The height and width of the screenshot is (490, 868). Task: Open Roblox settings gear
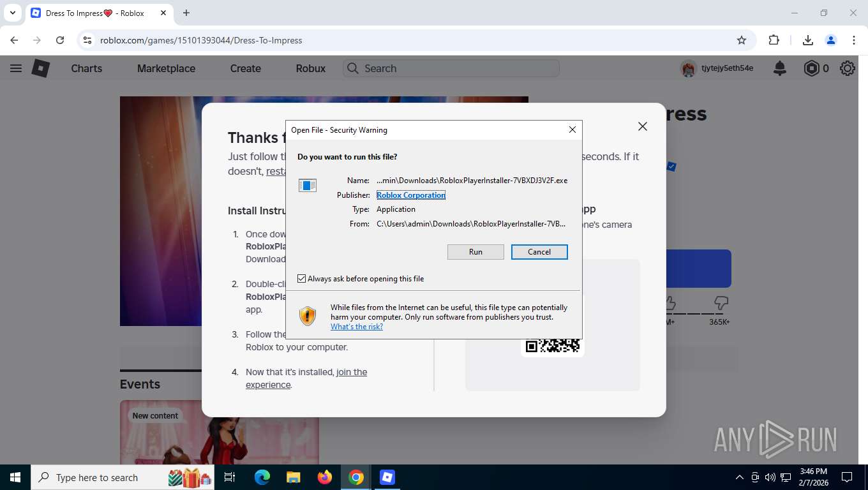pos(848,68)
